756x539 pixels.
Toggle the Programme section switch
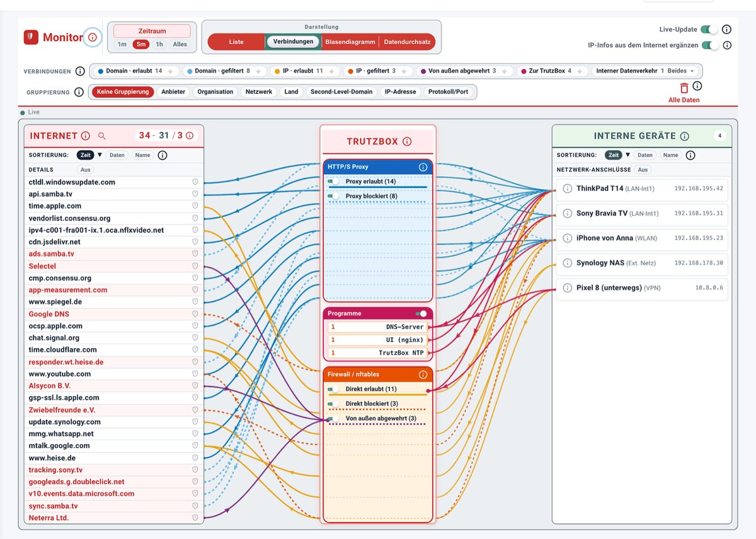(421, 313)
